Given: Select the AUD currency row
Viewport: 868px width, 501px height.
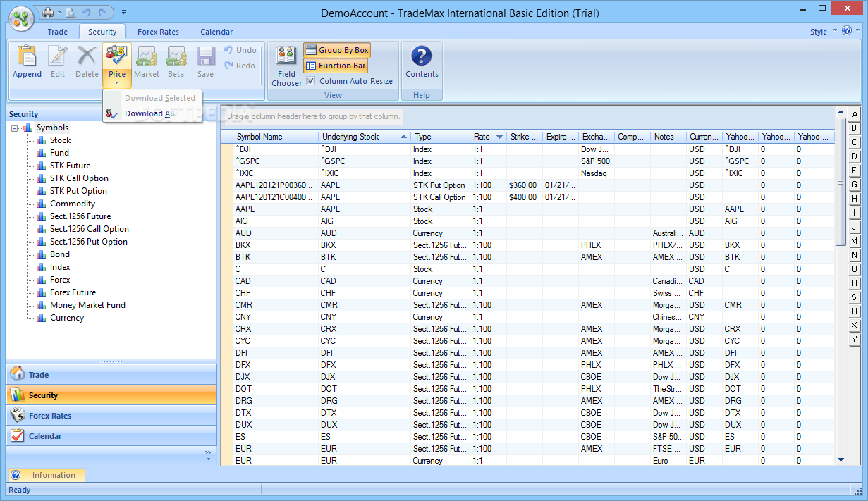Looking at the screenshot, I should tap(527, 233).
